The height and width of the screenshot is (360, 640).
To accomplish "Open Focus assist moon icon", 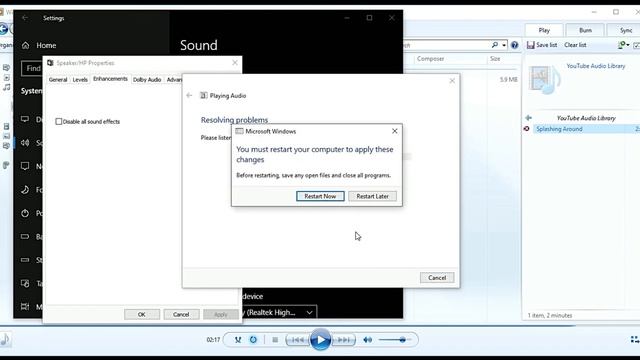I will tap(25, 189).
